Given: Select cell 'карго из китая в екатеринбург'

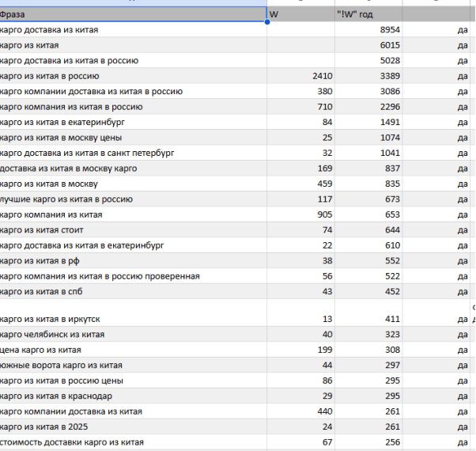Looking at the screenshot, I should (x=134, y=122).
